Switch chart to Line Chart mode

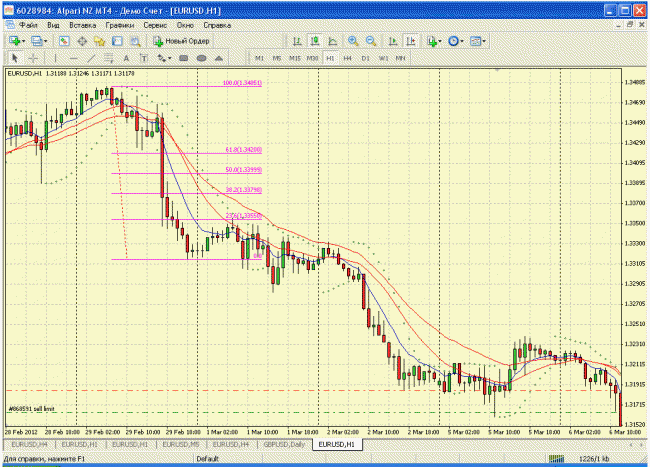click(x=332, y=41)
